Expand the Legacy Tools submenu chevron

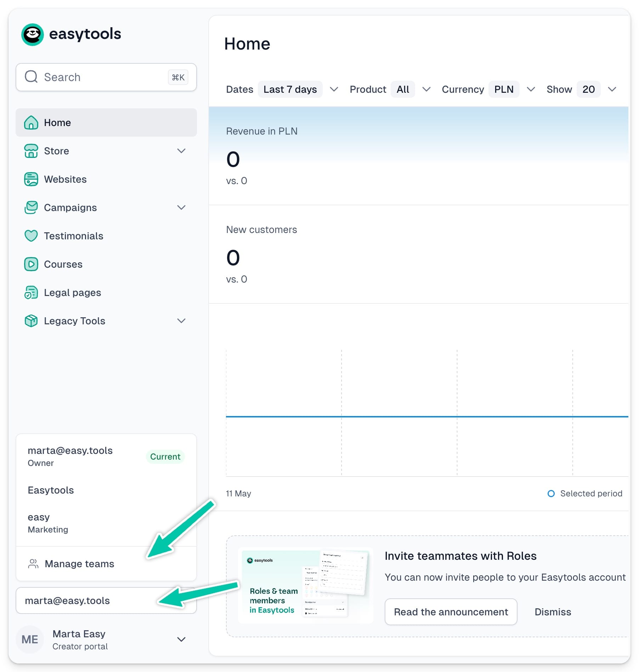181,321
